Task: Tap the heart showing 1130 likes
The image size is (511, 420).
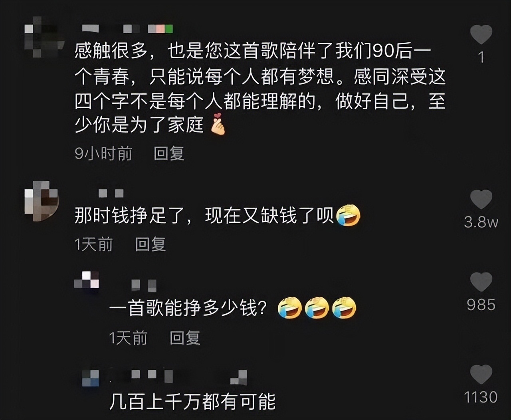Action: [481, 374]
